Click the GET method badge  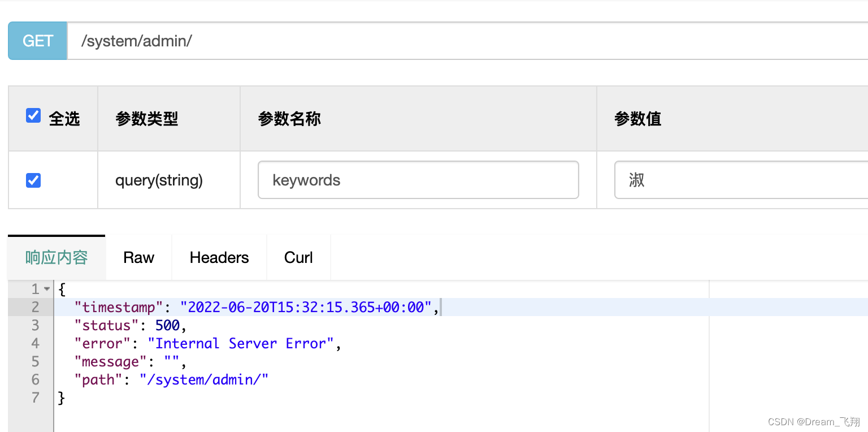tap(37, 40)
